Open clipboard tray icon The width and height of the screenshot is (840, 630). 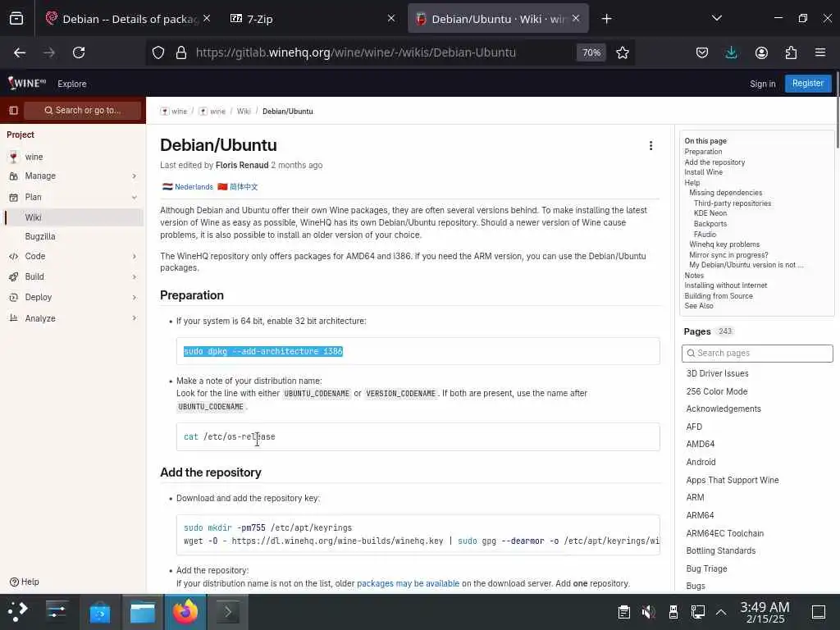click(623, 612)
